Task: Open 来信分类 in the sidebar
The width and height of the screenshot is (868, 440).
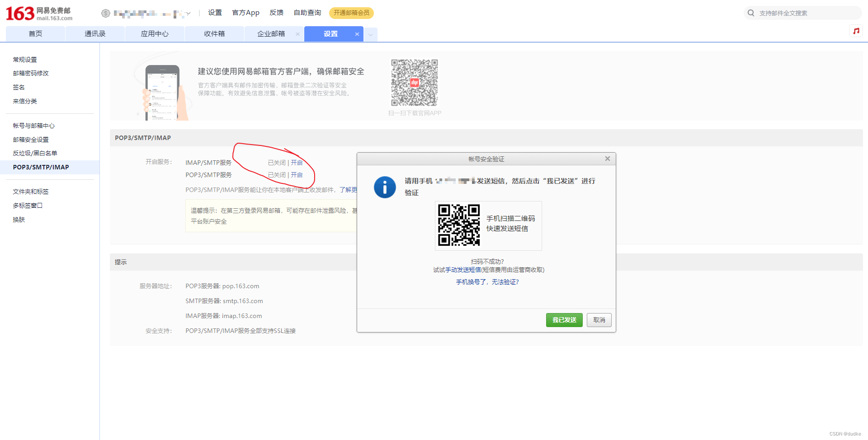Action: pos(25,101)
